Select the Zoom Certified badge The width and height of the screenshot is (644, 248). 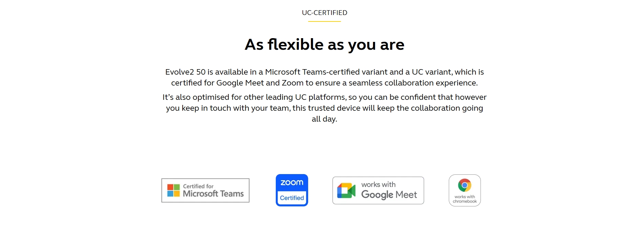[292, 190]
